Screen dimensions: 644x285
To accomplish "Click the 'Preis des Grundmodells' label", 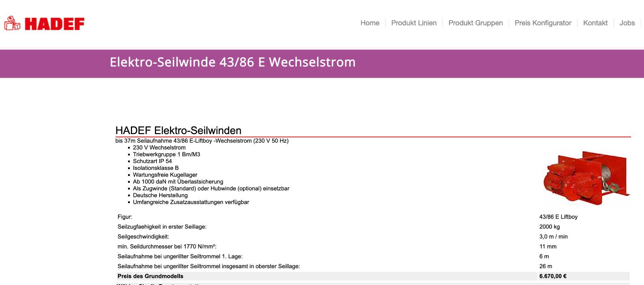I will [x=150, y=276].
